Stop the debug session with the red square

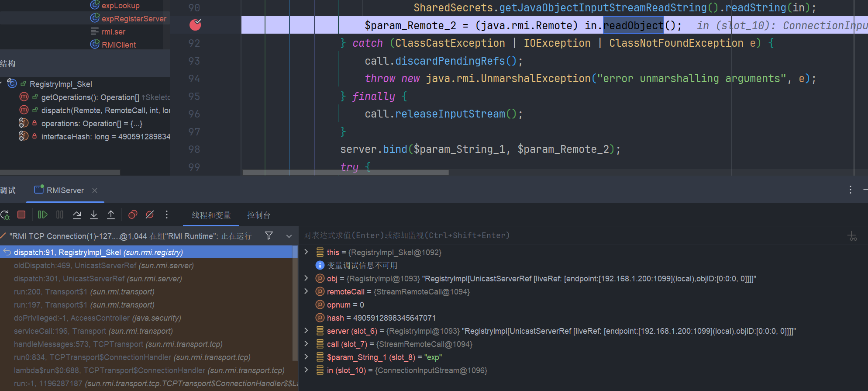[21, 215]
